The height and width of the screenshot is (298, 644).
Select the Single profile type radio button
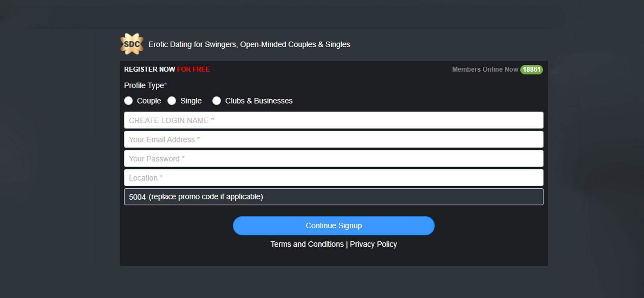click(172, 101)
